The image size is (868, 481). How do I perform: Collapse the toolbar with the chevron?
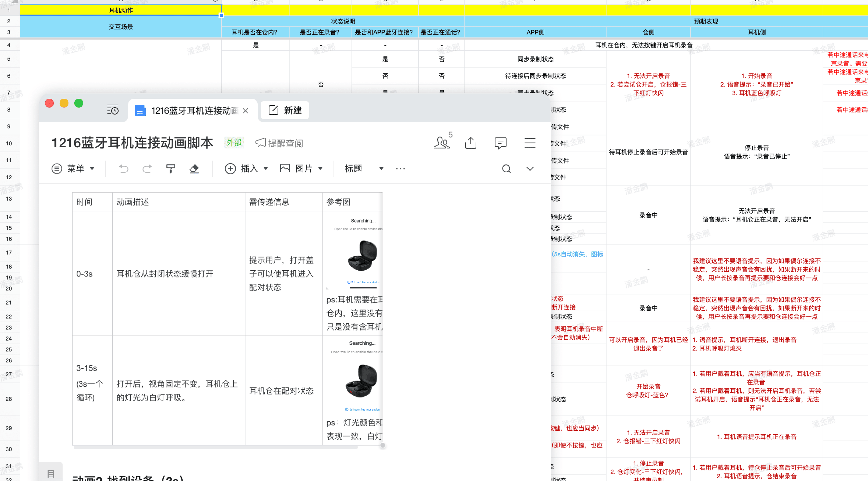[x=530, y=168]
